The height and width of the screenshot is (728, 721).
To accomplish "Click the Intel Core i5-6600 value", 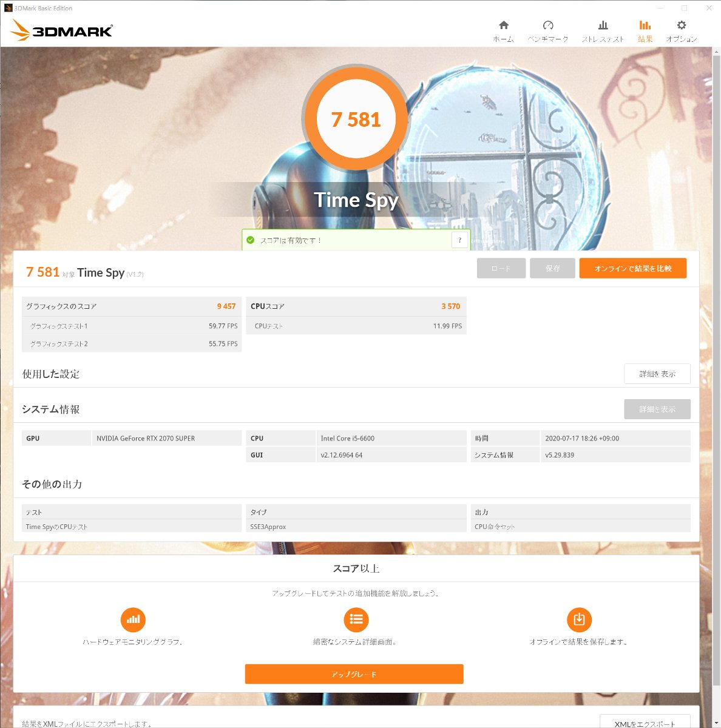I will (348, 438).
